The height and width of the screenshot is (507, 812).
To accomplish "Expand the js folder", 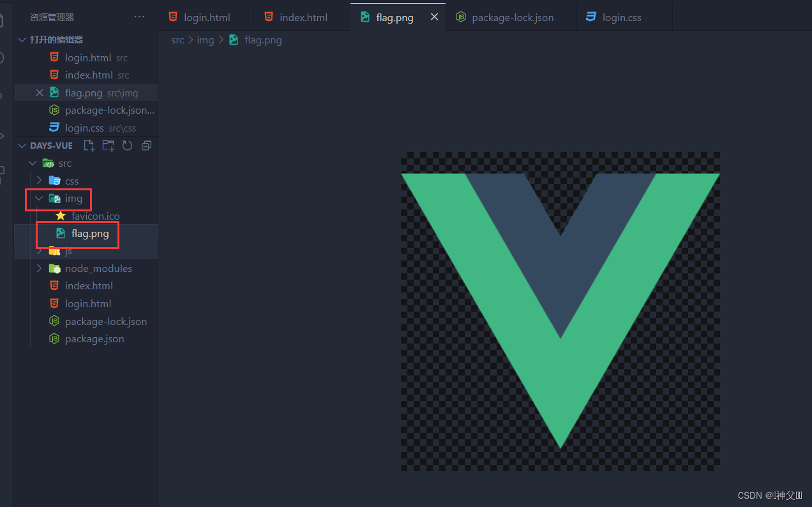I will pos(40,251).
